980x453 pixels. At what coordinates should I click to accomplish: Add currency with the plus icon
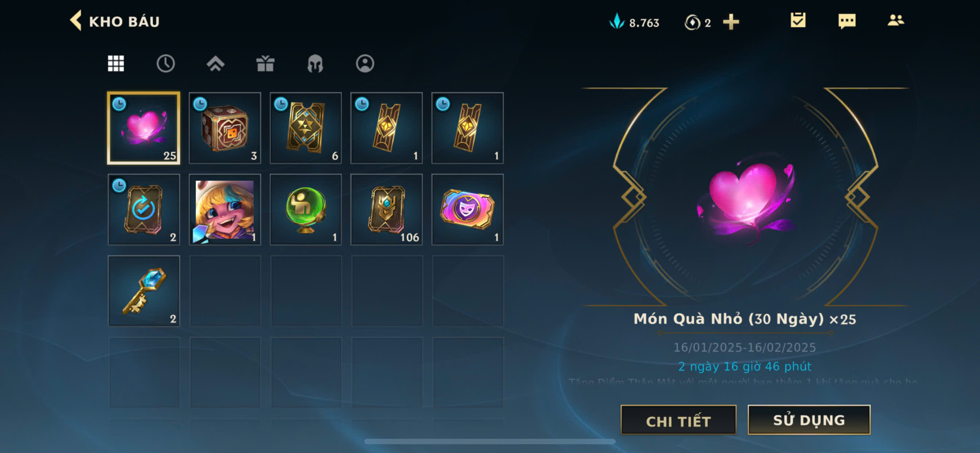[731, 22]
